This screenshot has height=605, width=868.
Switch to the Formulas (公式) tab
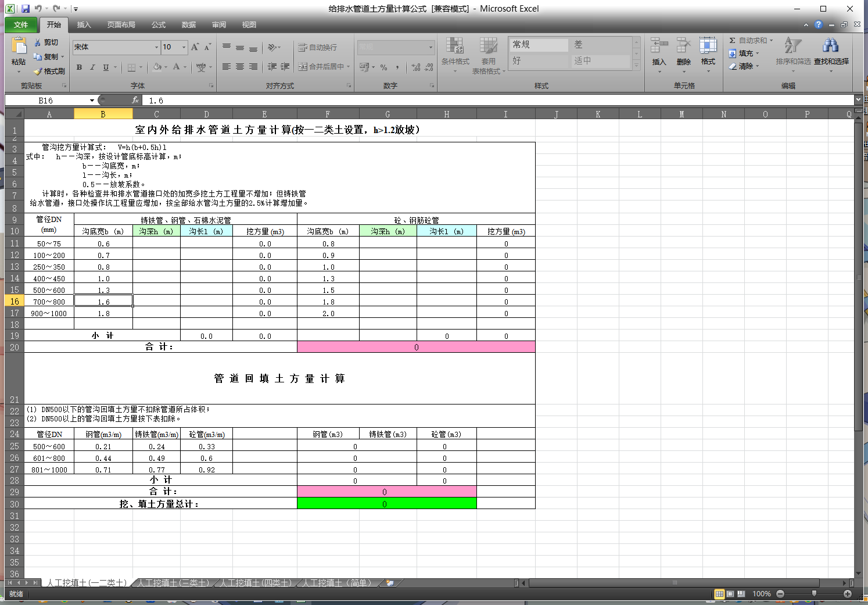tap(159, 25)
